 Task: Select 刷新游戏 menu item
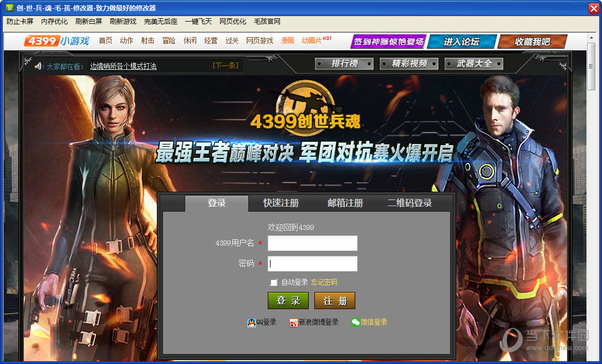coord(123,22)
